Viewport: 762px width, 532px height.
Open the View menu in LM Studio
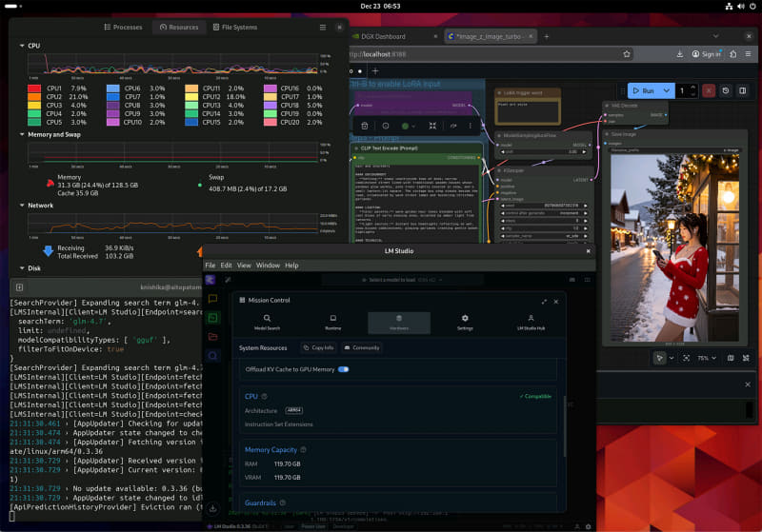coord(244,266)
